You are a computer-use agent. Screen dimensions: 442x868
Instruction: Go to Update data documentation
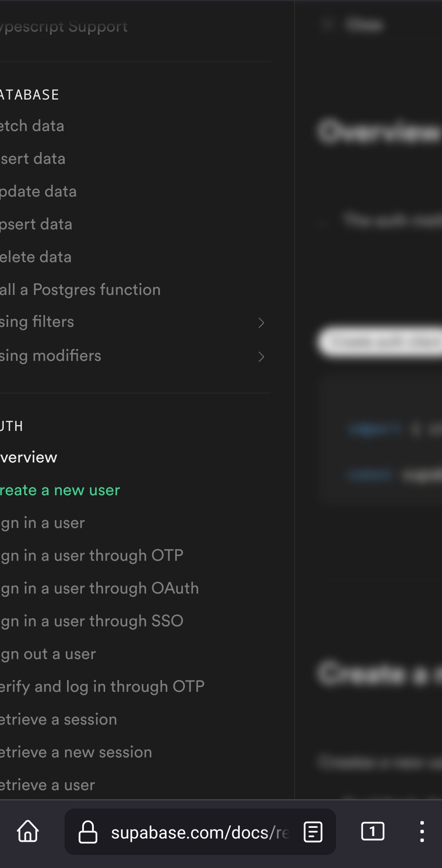38,191
